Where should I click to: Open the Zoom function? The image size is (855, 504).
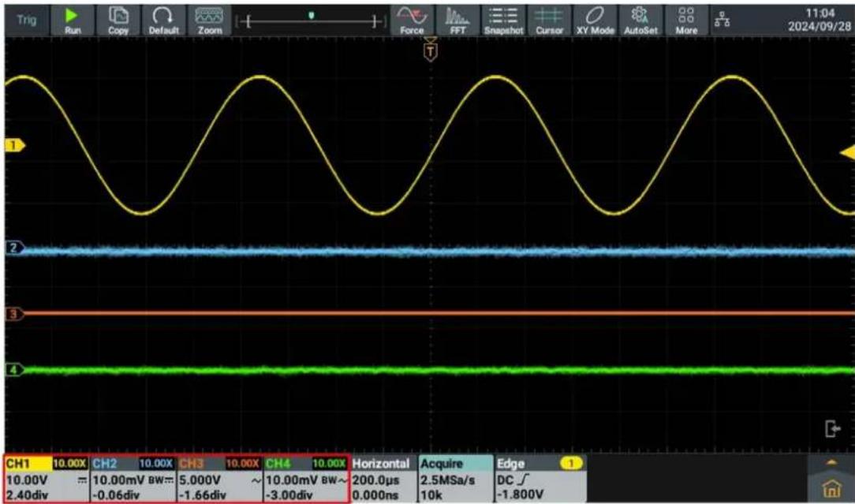(209, 21)
